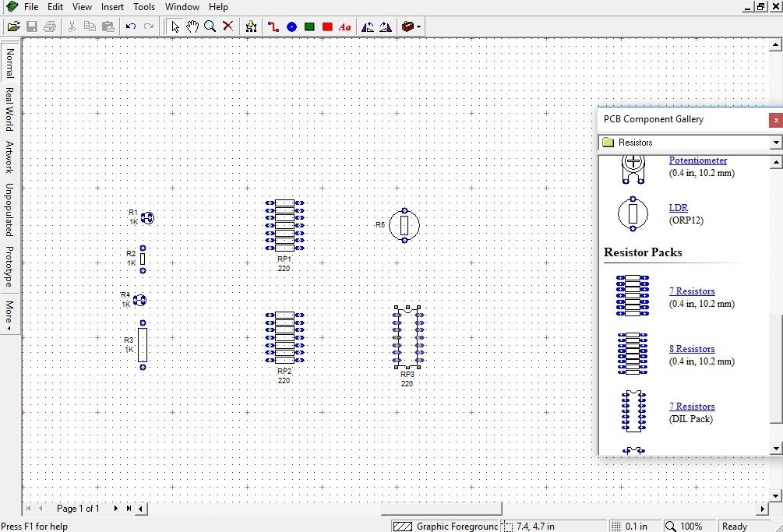Screen dimensions: 783x532
Task: Open the Resistors category dropdown
Action: [x=775, y=143]
